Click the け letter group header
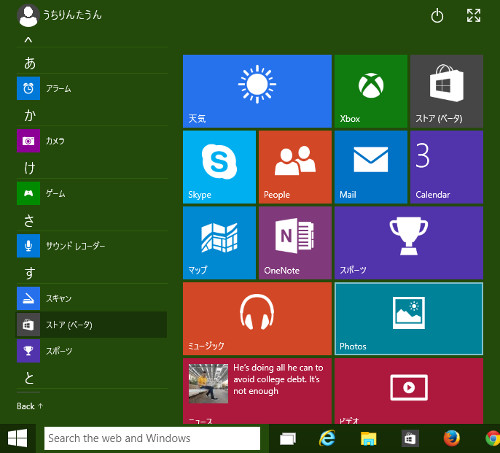Screen dimensions: 500x453 30,168
